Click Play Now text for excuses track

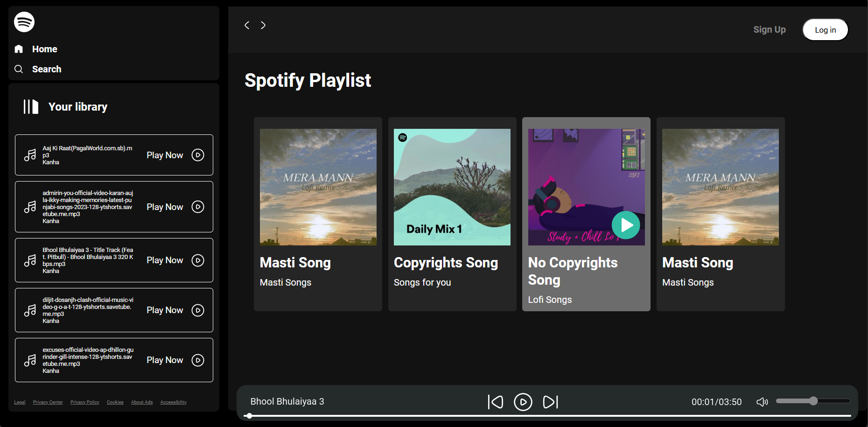point(165,360)
